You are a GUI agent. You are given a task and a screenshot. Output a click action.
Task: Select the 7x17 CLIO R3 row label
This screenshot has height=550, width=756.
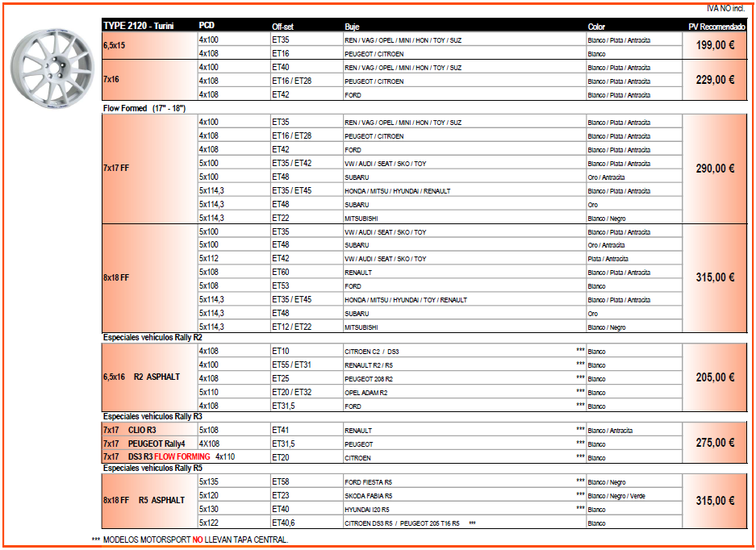click(x=130, y=430)
